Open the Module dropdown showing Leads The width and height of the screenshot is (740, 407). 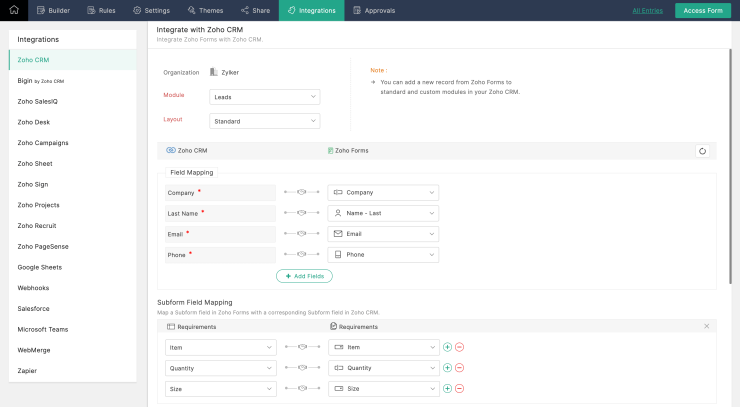264,97
